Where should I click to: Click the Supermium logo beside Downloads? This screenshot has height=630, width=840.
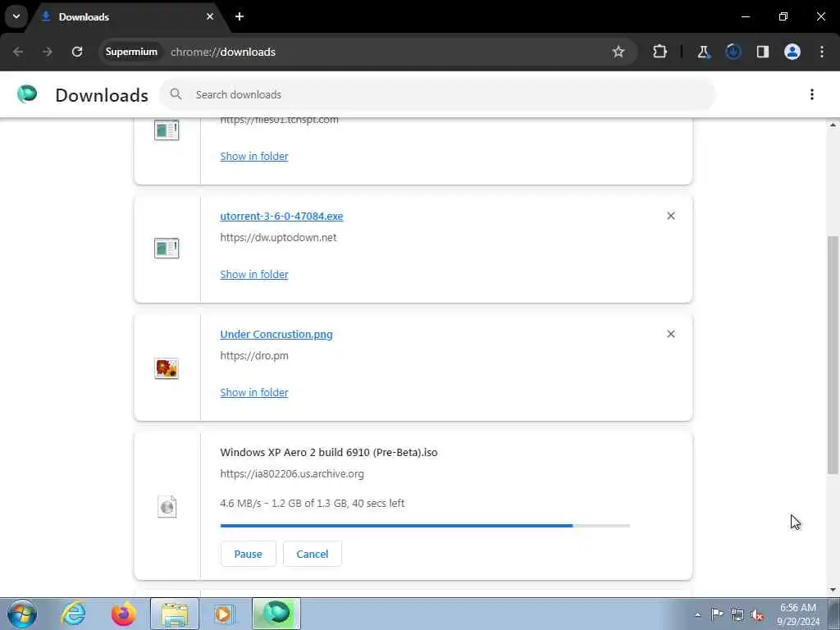coord(27,94)
